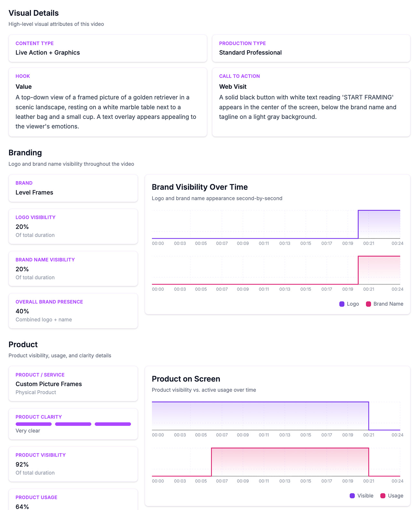This screenshot has width=420, height=510.
Task: Click the Product Clarity progress bar
Action: (x=73, y=424)
